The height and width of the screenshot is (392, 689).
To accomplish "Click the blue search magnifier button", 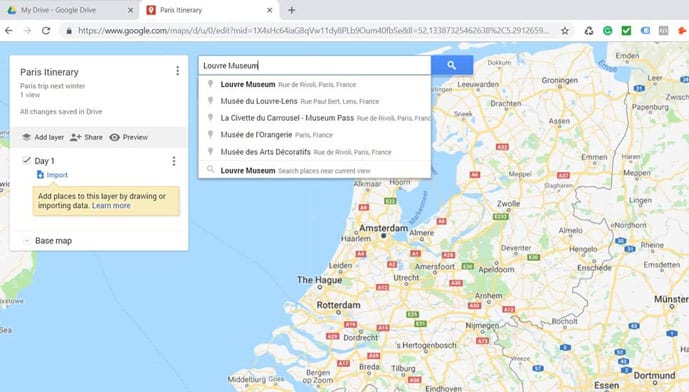I will 452,65.
